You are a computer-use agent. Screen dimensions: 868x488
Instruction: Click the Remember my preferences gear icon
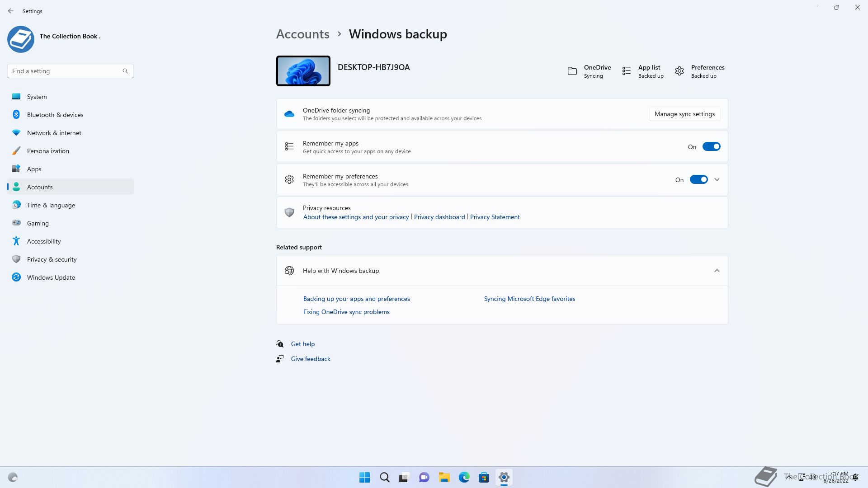[289, 179]
